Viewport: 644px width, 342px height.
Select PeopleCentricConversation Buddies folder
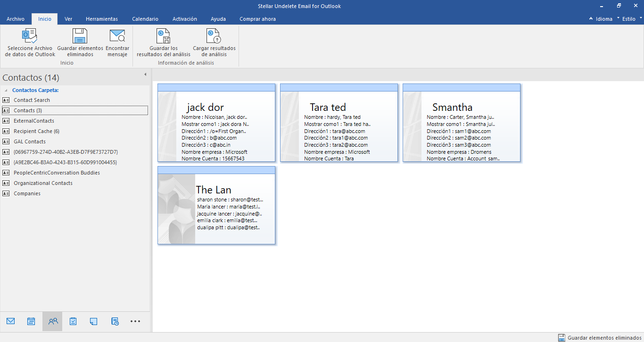pos(74,173)
